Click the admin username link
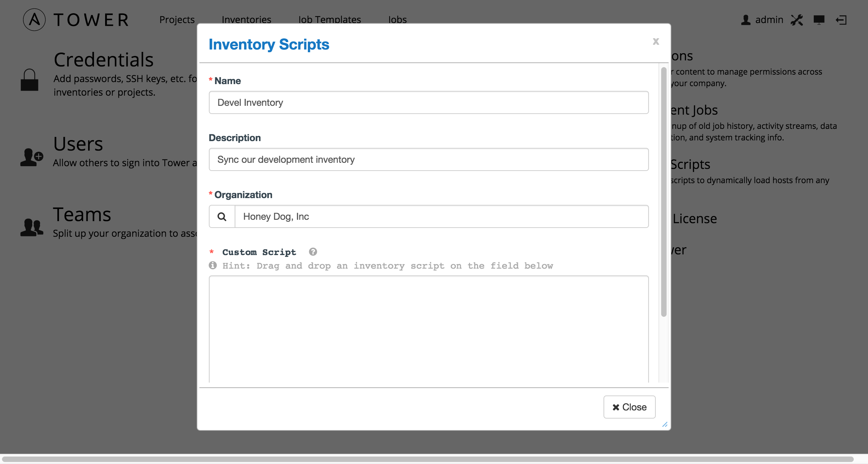 769,20
